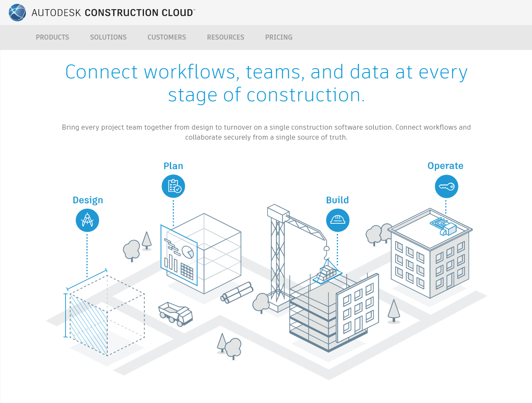Viewport: 532px width, 403px height.
Task: Click the Plan clipboard checklist icon
Action: 173,186
